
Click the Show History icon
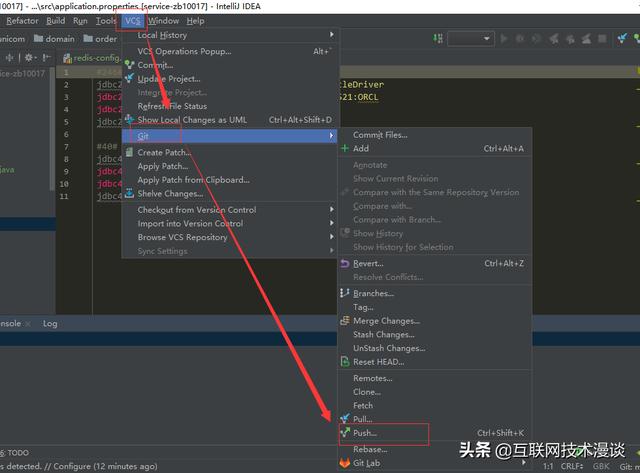pyautogui.click(x=345, y=233)
